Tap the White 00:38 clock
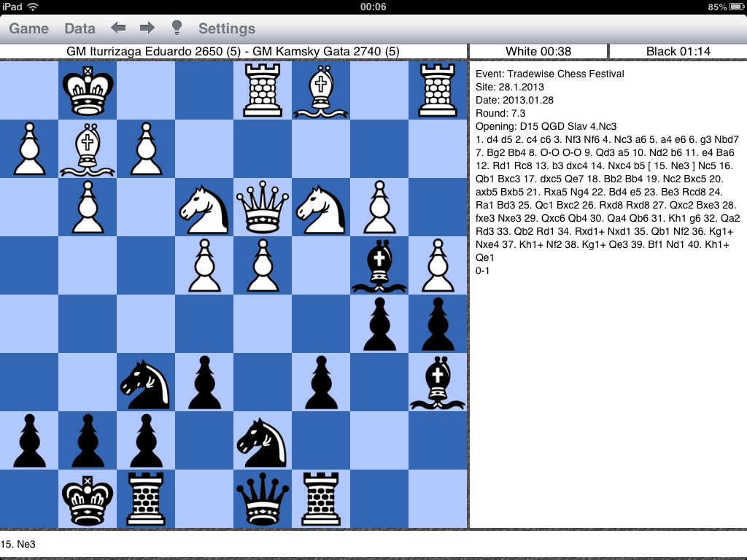 coord(538,51)
